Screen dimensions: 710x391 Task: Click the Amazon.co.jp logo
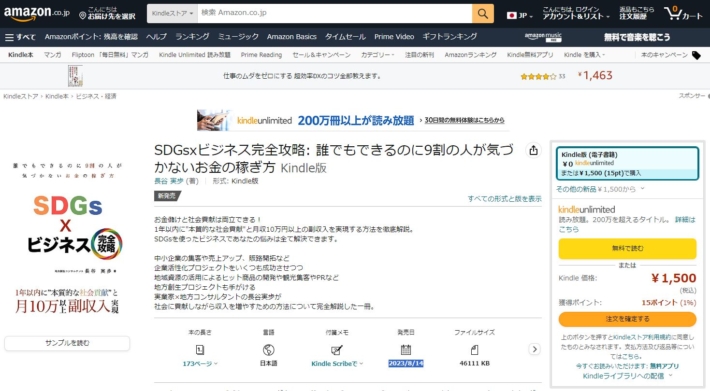[37, 14]
